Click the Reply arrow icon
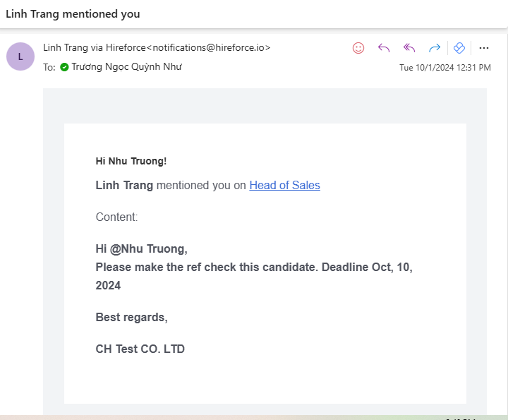 tap(384, 48)
